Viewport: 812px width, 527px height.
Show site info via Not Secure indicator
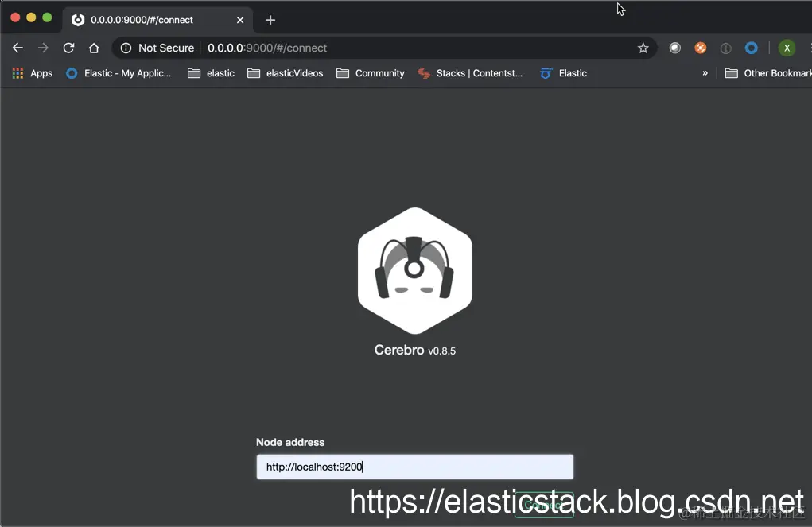(x=157, y=48)
